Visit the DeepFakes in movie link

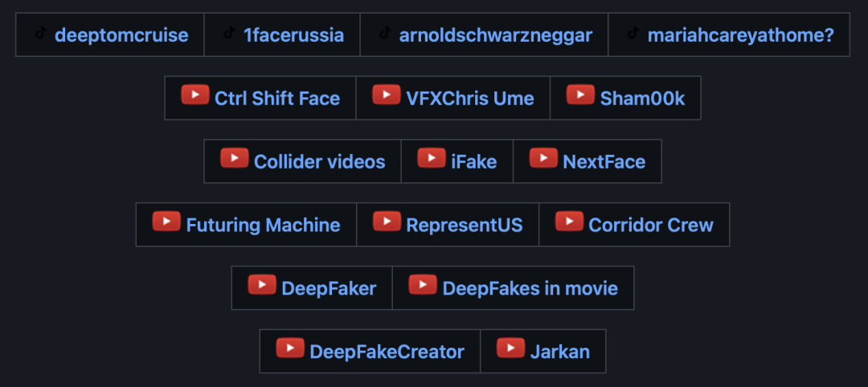530,288
